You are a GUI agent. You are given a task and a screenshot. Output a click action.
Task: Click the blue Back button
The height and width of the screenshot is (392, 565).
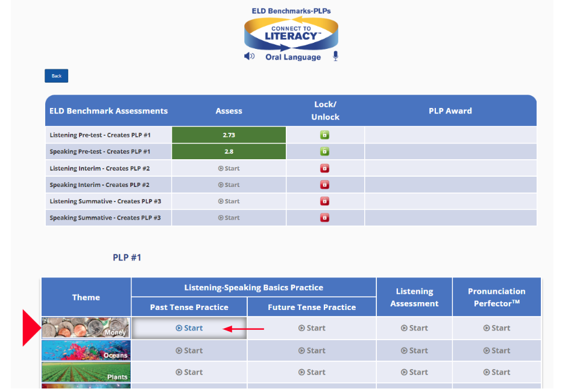[56, 75]
